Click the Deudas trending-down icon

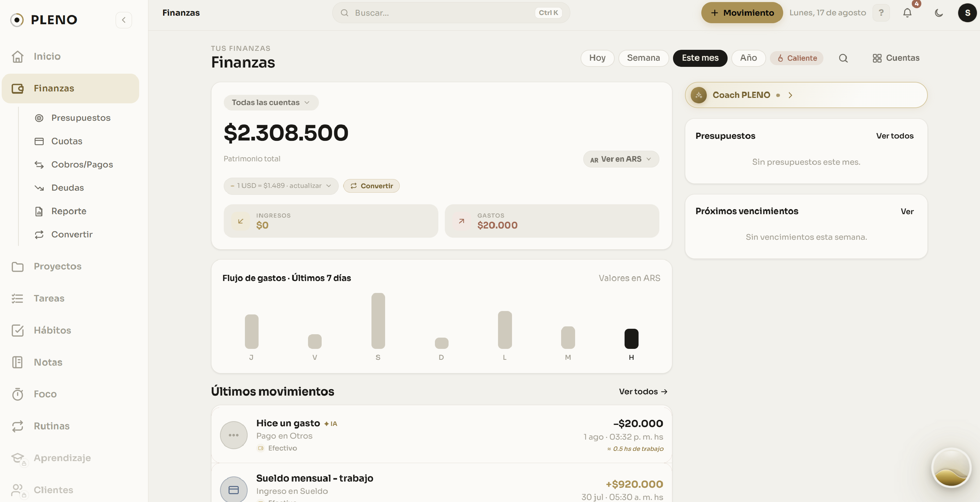[39, 188]
